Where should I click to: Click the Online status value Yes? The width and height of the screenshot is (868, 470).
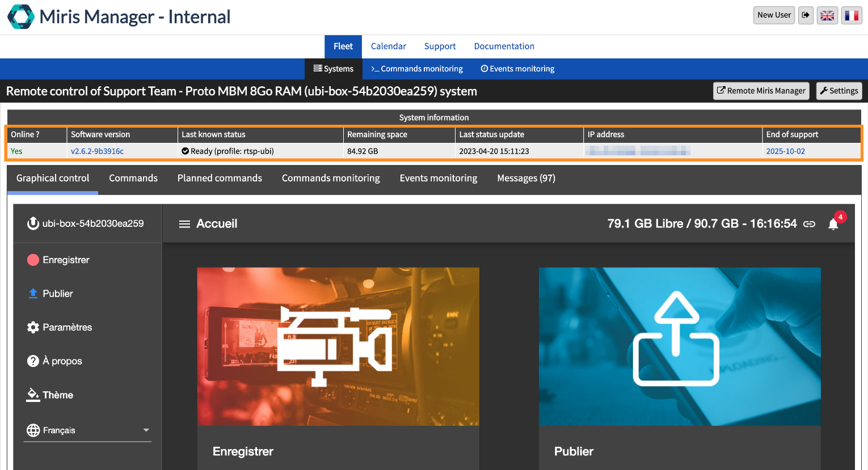tap(16, 151)
